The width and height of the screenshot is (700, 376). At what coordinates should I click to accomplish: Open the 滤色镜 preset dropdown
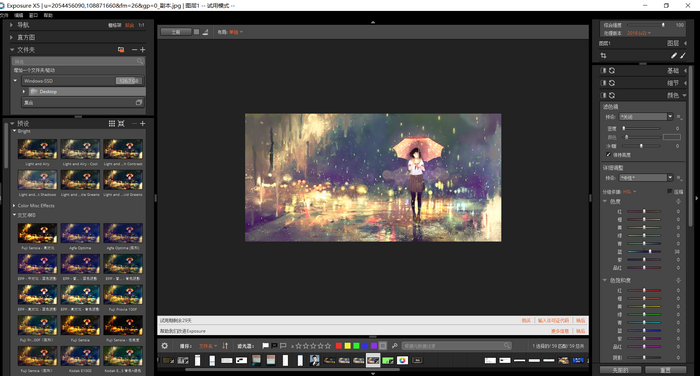tap(646, 117)
